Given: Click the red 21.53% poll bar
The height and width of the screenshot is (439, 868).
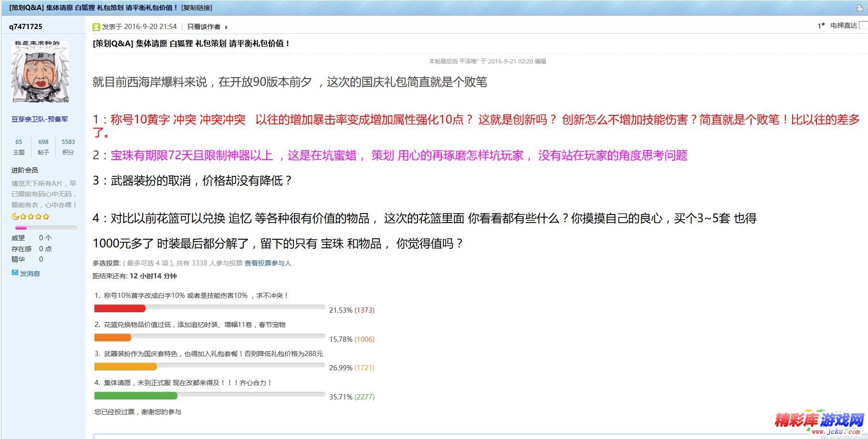Looking at the screenshot, I should pyautogui.click(x=120, y=309).
